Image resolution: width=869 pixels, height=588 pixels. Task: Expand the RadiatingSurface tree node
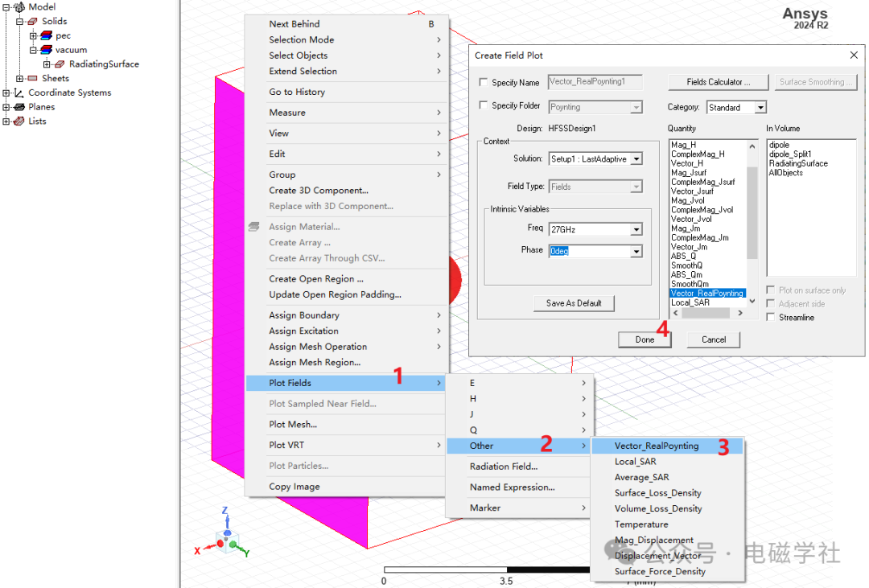(x=47, y=64)
